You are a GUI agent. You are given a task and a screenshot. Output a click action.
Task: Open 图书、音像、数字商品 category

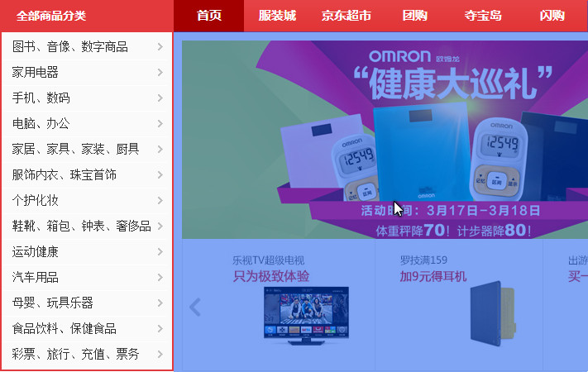(70, 46)
